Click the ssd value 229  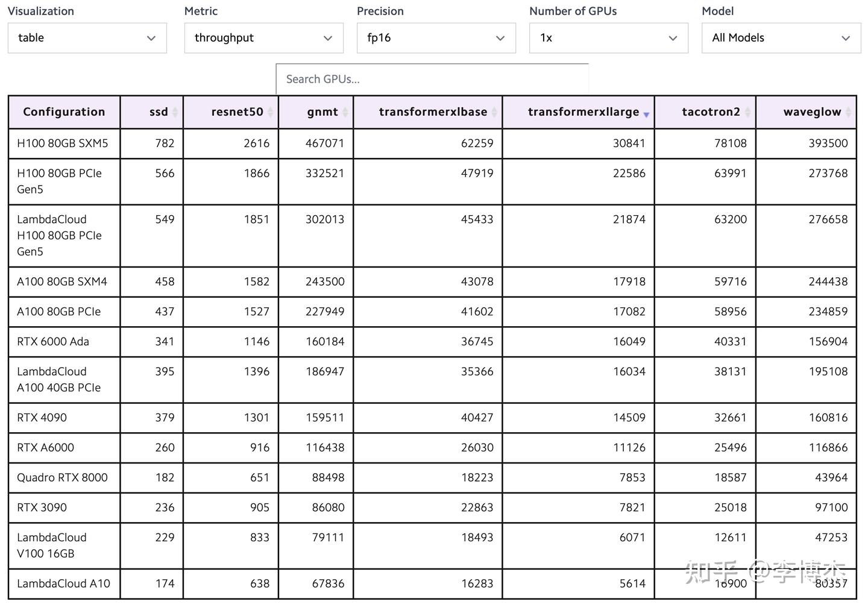(x=165, y=538)
